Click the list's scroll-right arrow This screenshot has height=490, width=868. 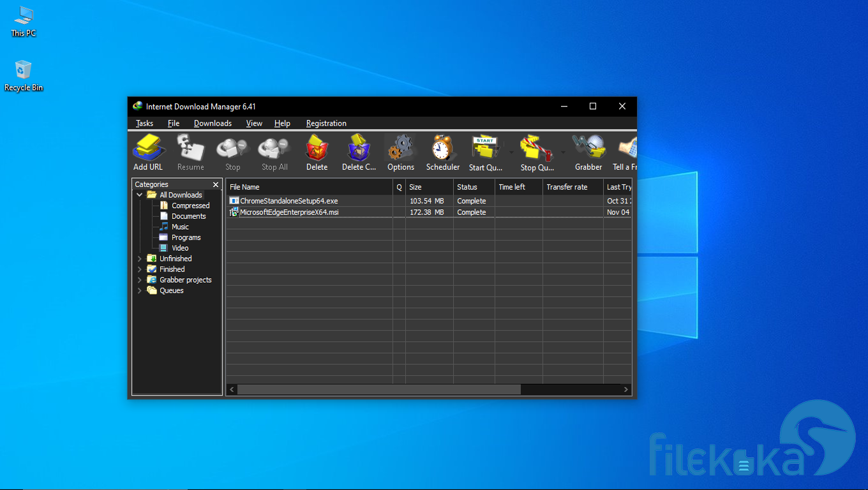coord(626,389)
